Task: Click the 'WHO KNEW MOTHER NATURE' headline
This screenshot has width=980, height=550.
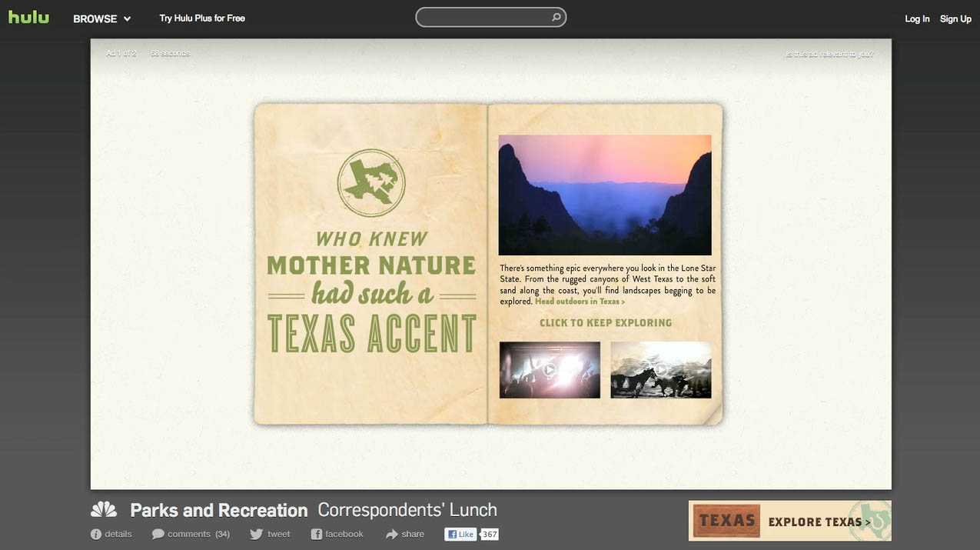Action: (x=371, y=253)
